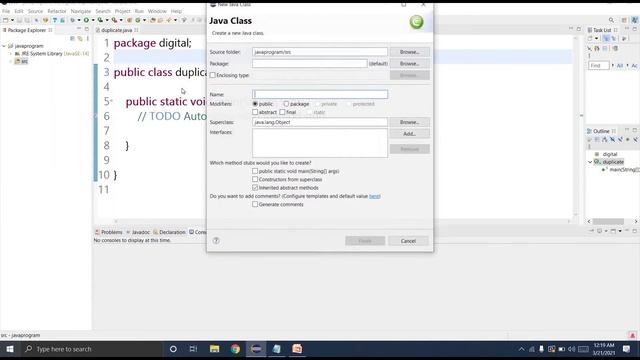This screenshot has height=360, width=640.
Task: Uncheck Inherited abstract methods checkbox
Action: [x=255, y=188]
